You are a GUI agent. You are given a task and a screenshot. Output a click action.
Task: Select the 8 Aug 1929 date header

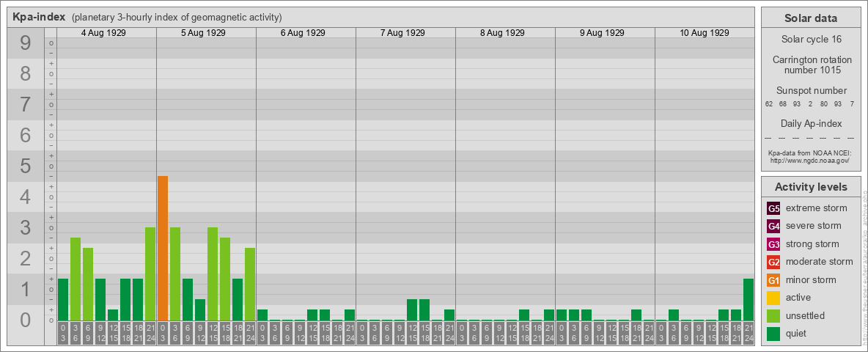(502, 33)
